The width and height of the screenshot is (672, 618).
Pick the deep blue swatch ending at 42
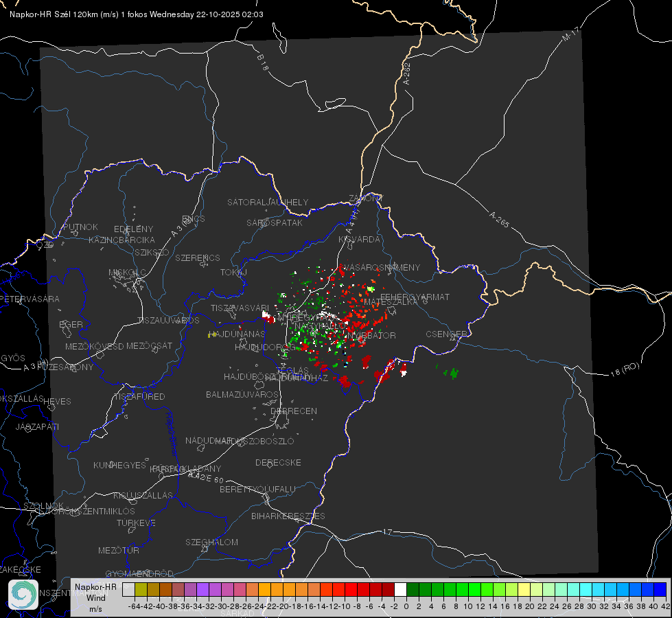point(660,589)
